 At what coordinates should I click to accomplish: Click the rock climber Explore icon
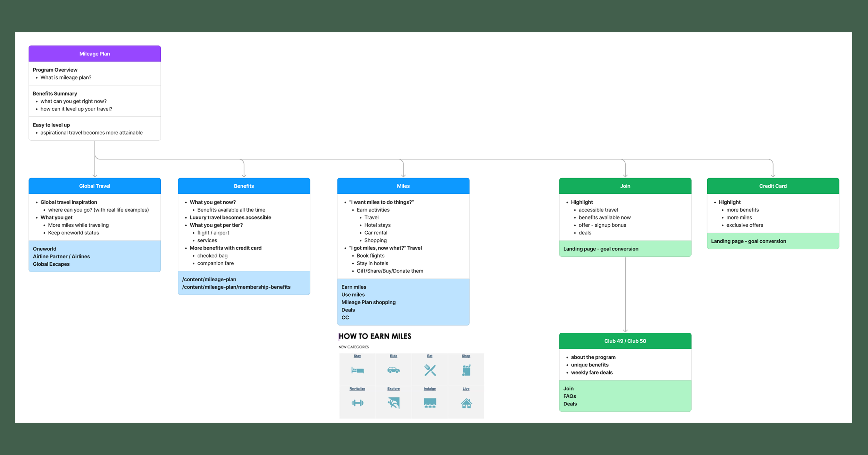click(393, 403)
